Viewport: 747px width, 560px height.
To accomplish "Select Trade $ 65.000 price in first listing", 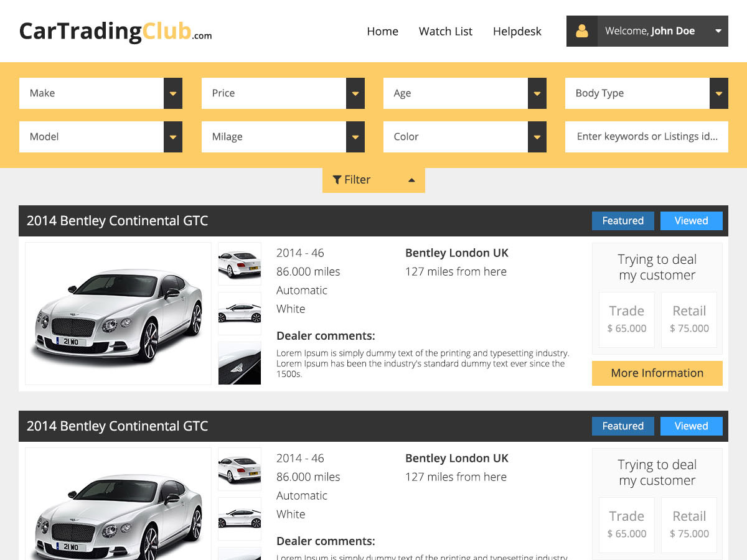I will (627, 320).
